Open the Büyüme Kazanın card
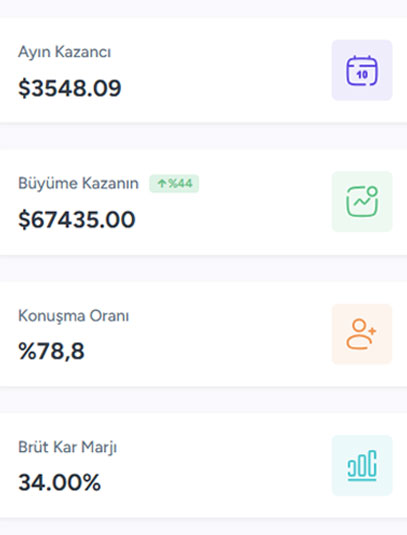This screenshot has width=407, height=535. tap(203, 202)
